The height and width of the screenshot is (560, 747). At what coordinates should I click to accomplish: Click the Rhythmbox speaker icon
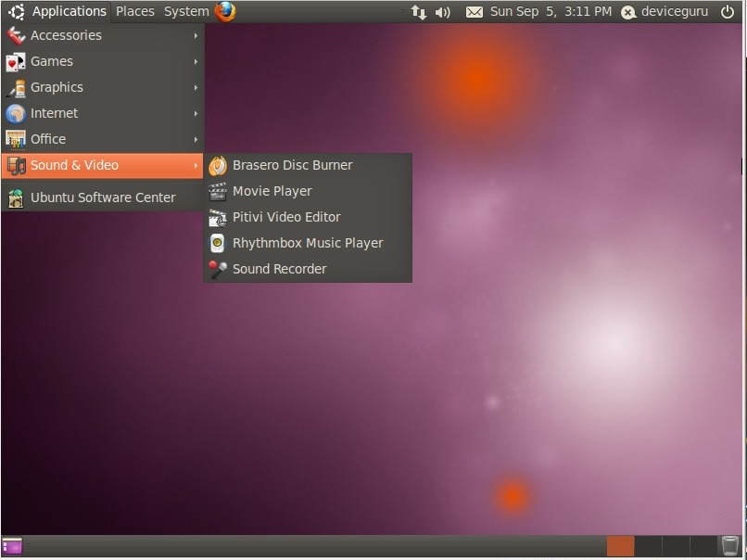point(217,244)
